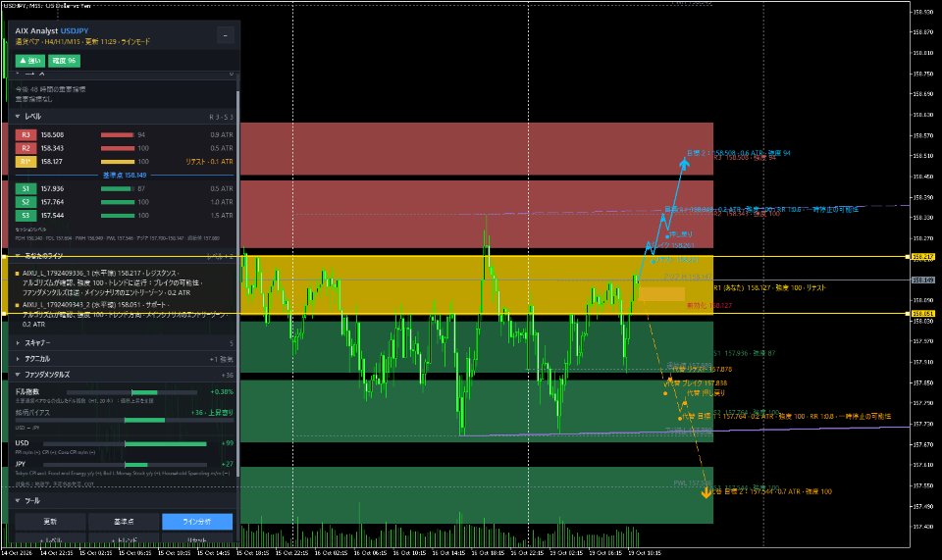The image size is (942, 560).
Task: Select the S2 support level badge
Action: click(x=26, y=202)
